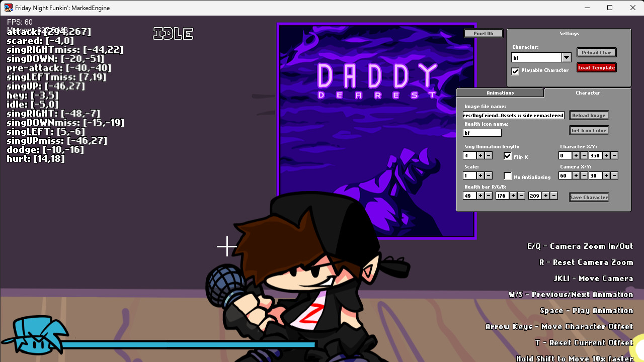644x362 pixels.
Task: Decrease Sing Animation length with minus button
Action: pos(489,156)
